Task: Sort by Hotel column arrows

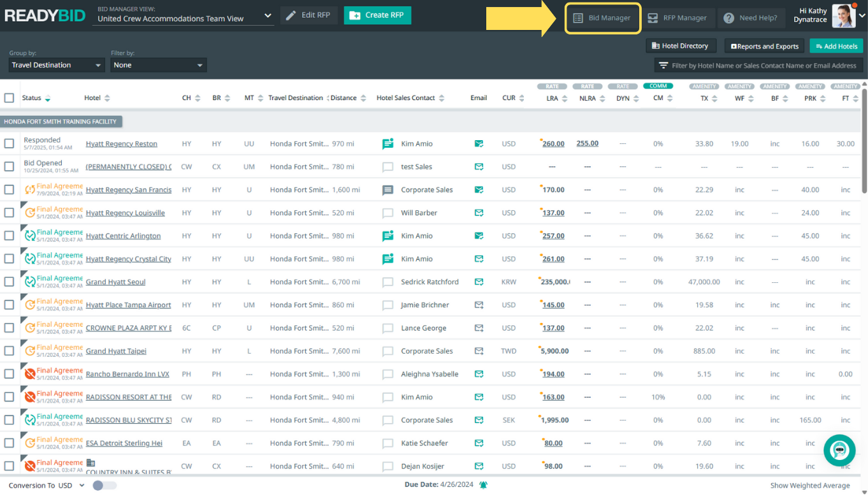Action: (107, 98)
